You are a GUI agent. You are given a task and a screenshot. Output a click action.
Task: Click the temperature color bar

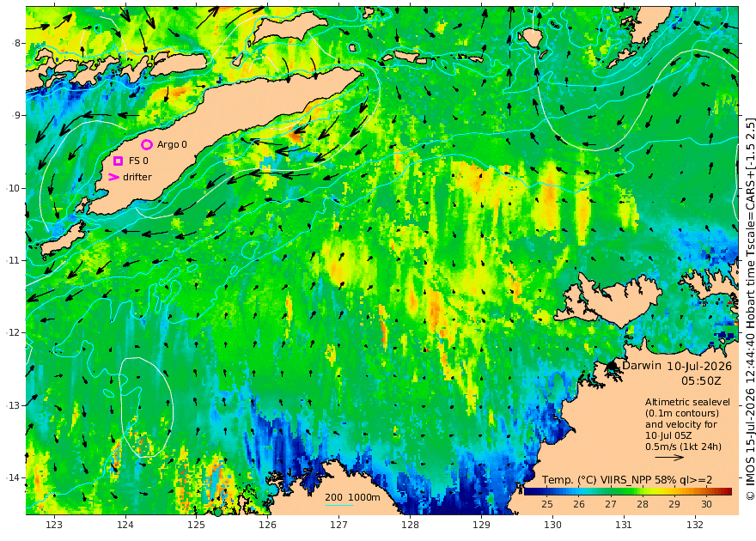[x=628, y=491]
